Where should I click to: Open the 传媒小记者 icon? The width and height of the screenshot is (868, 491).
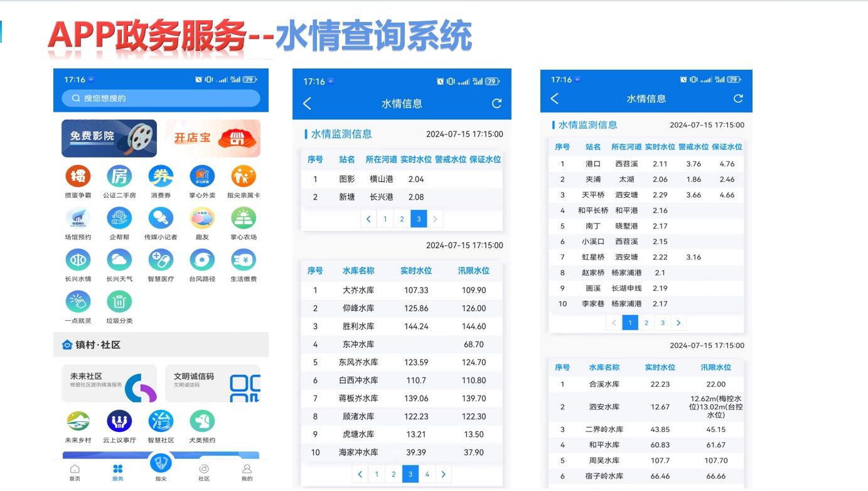tap(161, 219)
